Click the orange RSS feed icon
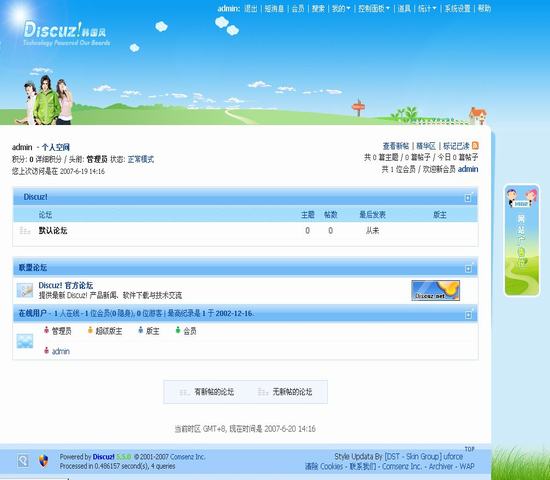Viewport: 550px width, 480px height. pos(475,145)
